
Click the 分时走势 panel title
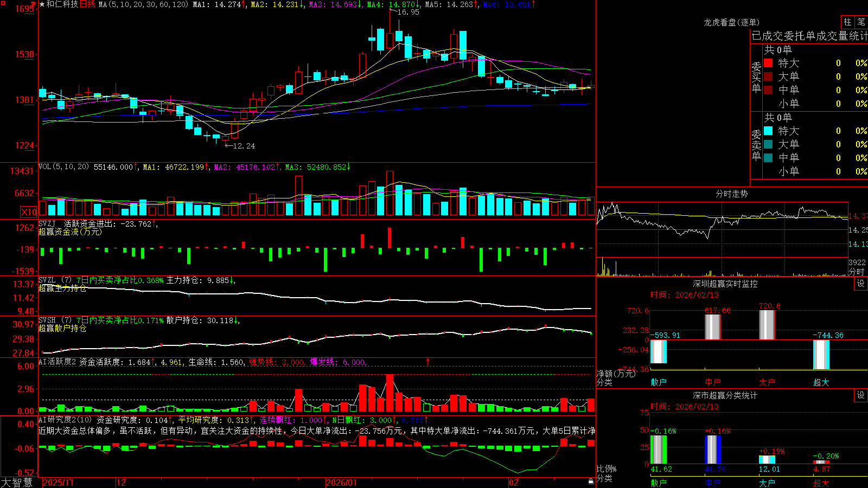(x=731, y=194)
